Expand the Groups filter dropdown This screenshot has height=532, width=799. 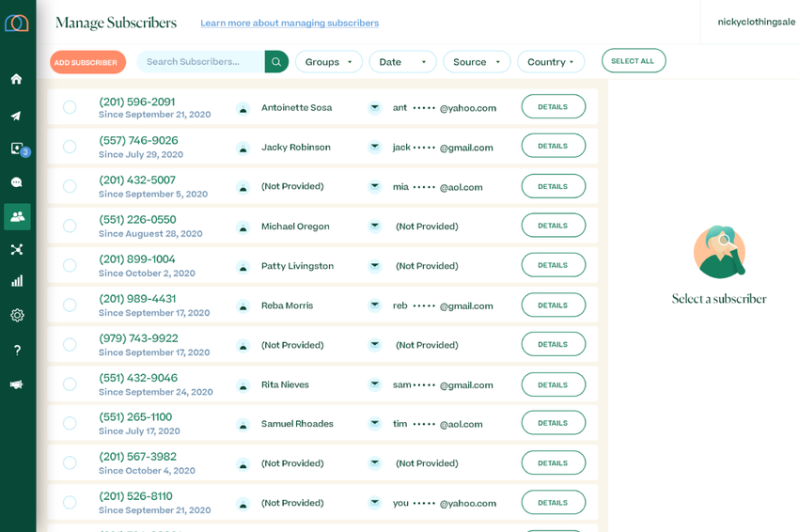(328, 62)
